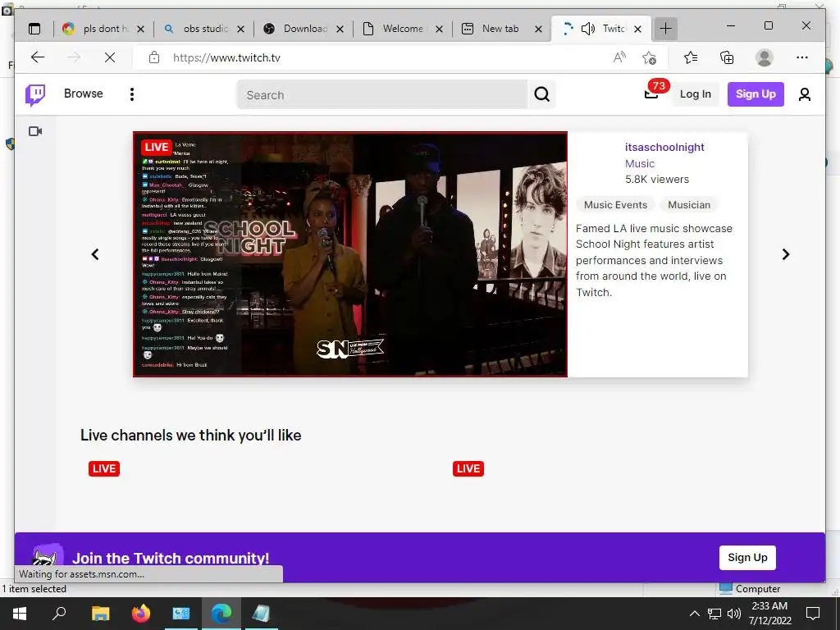
Task: Focus the Twitch Search field
Action: 382,95
